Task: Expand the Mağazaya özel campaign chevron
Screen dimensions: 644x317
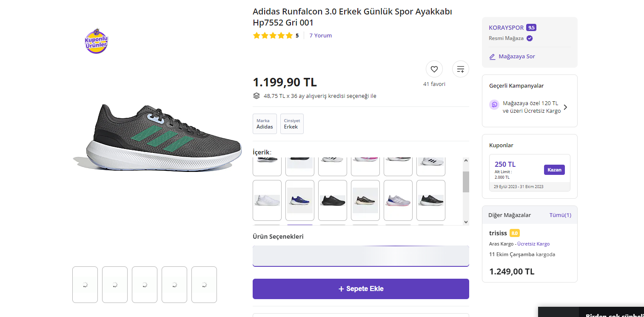Action: click(565, 107)
